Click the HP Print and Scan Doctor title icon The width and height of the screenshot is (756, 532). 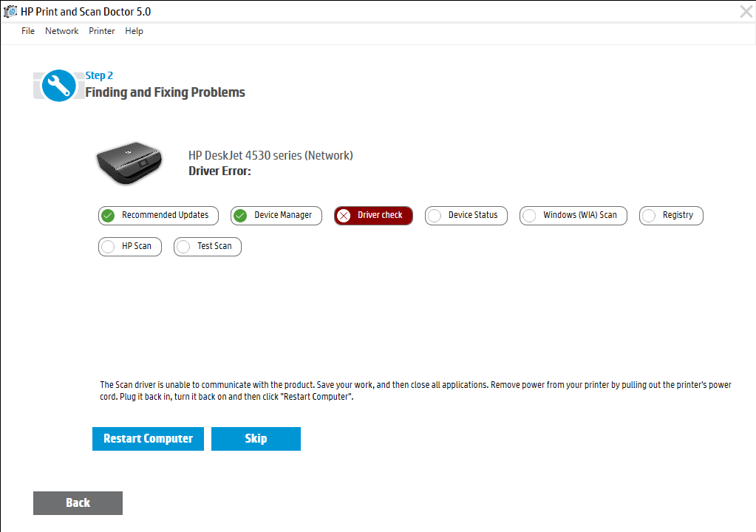(10, 12)
